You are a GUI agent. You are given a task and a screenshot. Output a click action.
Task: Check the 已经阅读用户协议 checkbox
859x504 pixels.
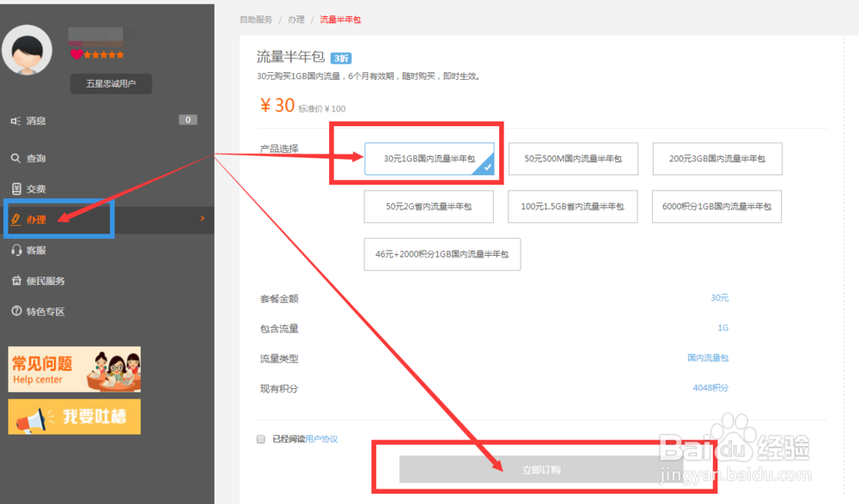[x=260, y=439]
